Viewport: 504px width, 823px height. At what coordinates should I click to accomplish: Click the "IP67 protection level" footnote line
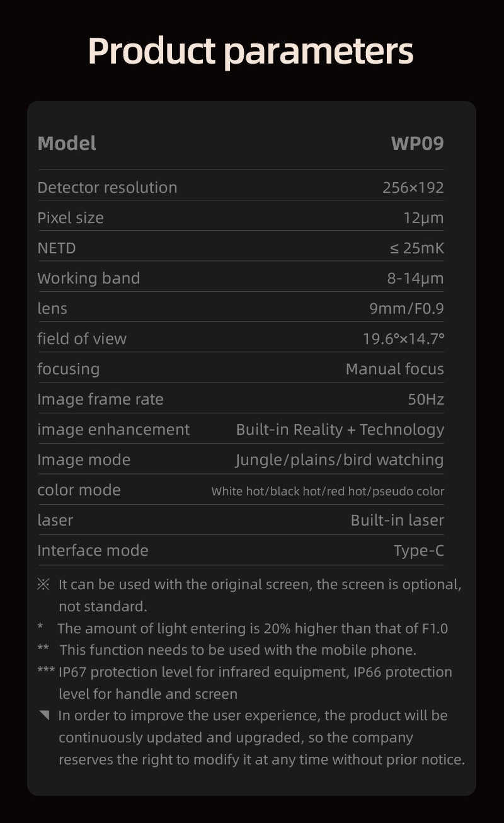pos(255,672)
